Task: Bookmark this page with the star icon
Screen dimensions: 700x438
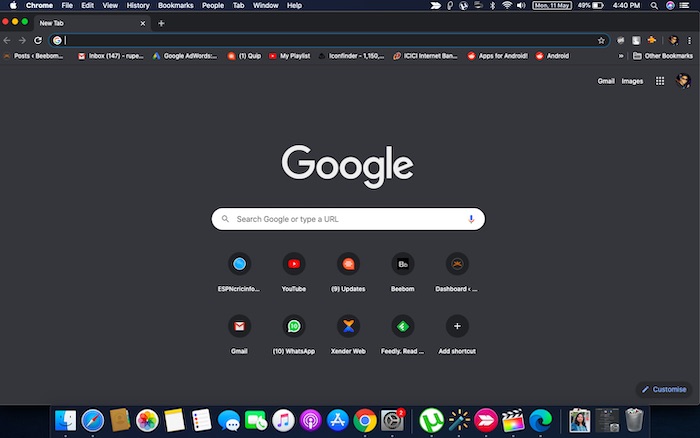Action: (x=601, y=41)
